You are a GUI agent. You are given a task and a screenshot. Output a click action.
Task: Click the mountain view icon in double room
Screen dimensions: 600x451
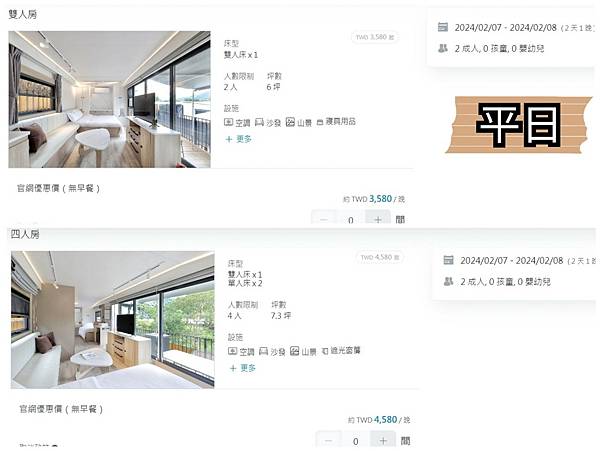tap(290, 122)
